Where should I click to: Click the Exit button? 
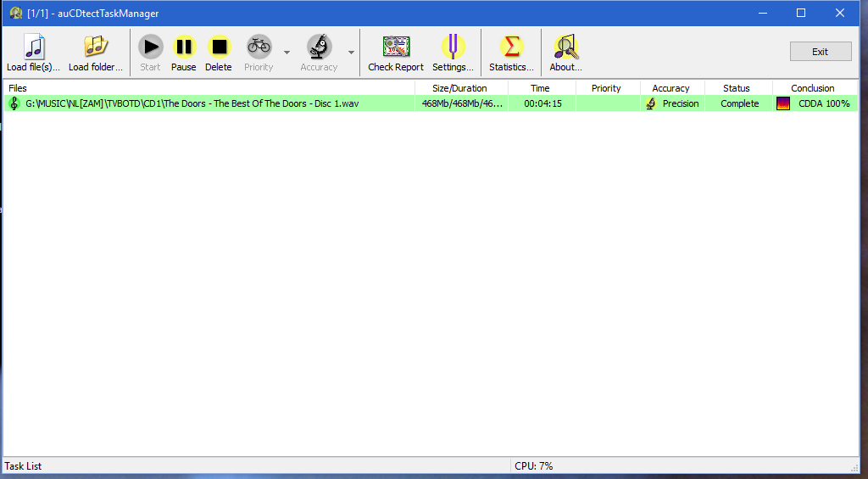[x=820, y=52]
